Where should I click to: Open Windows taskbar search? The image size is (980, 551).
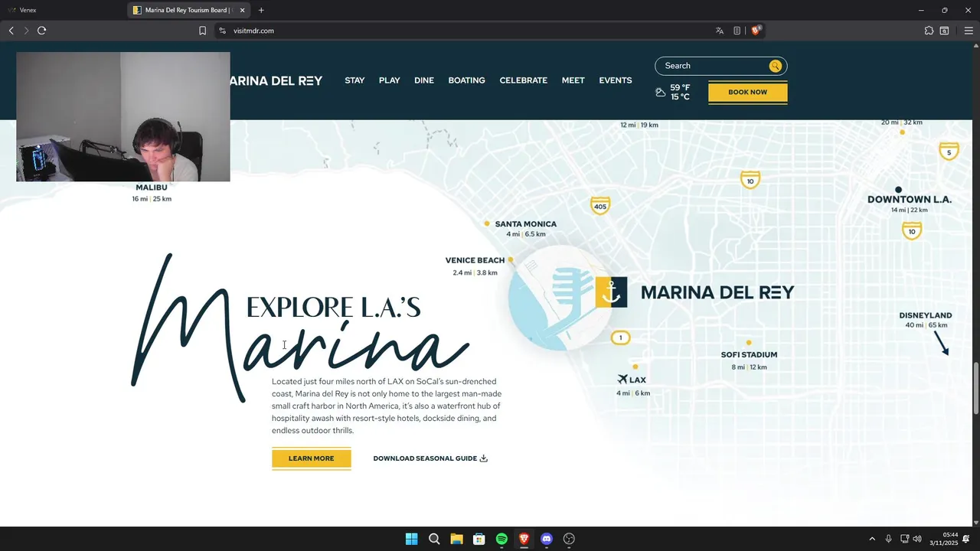434,539
